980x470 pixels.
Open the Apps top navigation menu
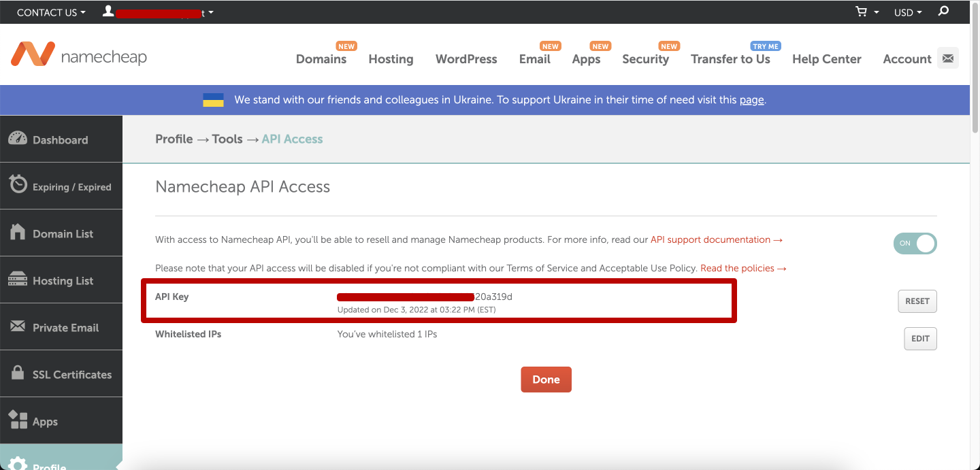tap(586, 59)
